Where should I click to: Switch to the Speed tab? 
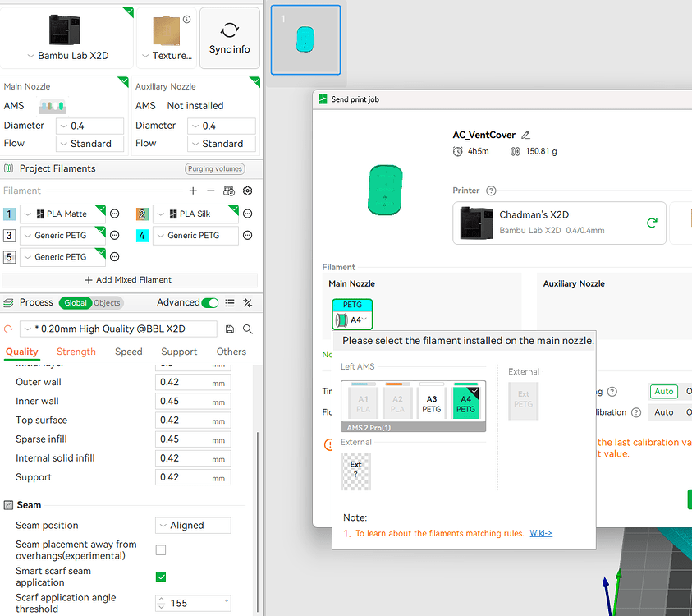tap(128, 352)
